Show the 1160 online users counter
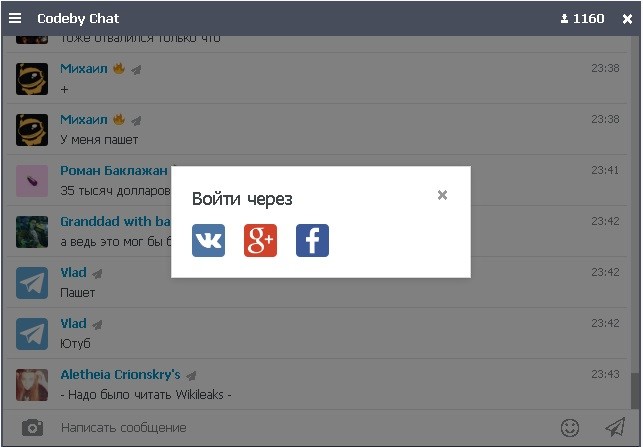The width and height of the screenshot is (643, 447). click(x=582, y=18)
